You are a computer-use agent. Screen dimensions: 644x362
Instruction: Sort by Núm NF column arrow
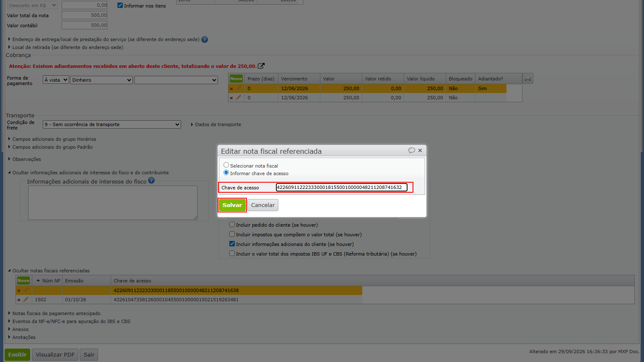click(x=38, y=281)
